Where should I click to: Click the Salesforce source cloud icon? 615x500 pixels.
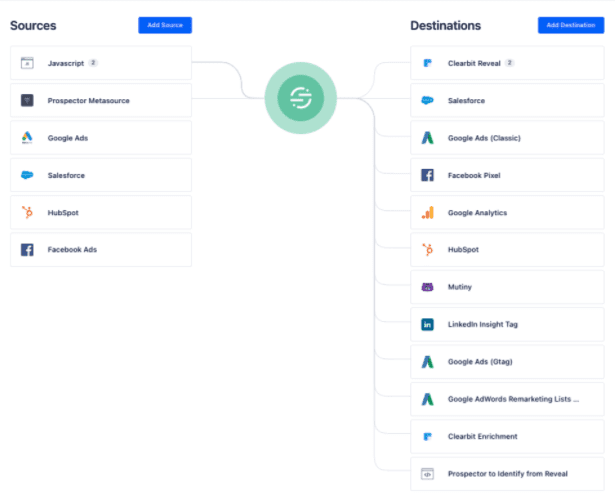[x=27, y=175]
